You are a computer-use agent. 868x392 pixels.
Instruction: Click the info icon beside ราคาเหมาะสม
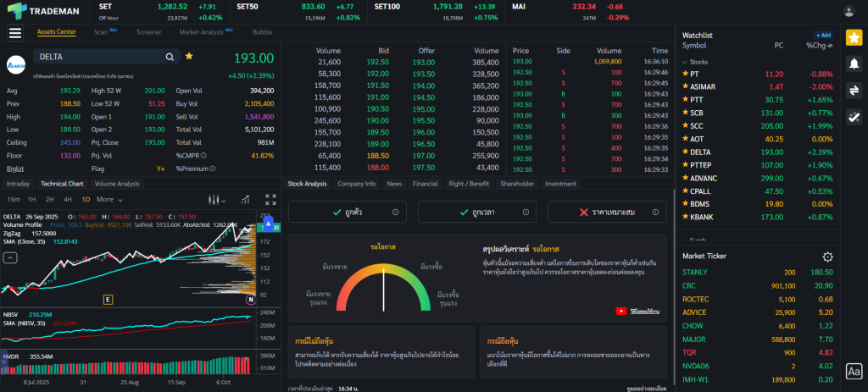click(655, 212)
